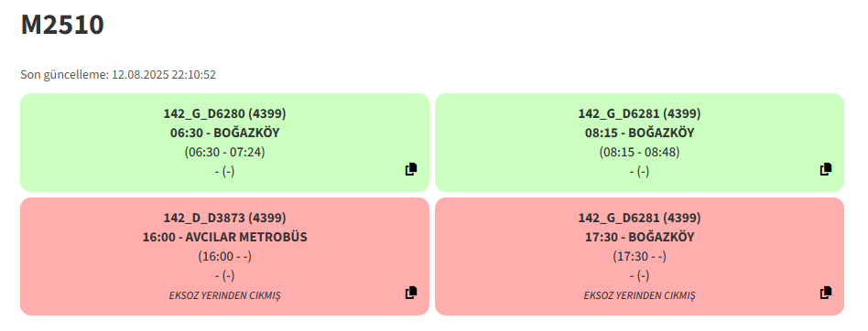
Task: Select the 06:30 - BOĞAZKÖY departure line
Action: pos(224,133)
